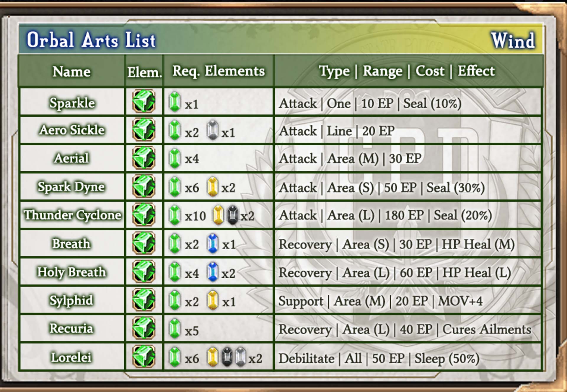Click the blue gem in Holy Breath row
The image size is (567, 392).
213,272
